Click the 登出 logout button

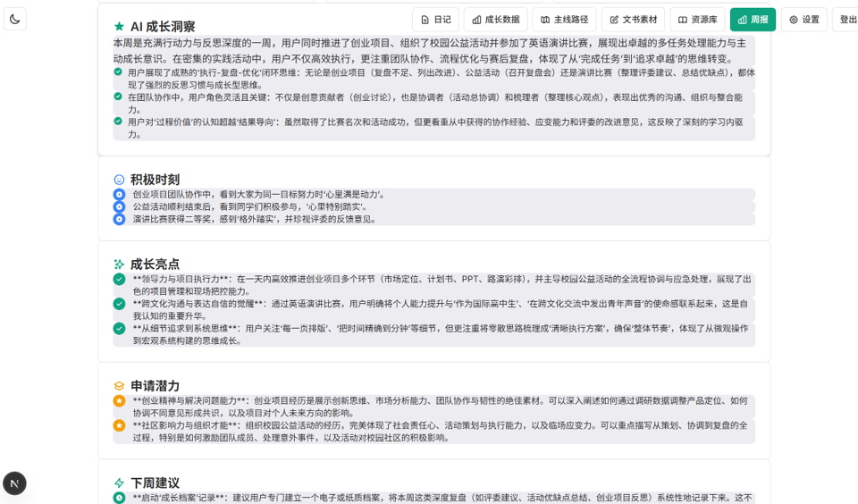coord(846,20)
